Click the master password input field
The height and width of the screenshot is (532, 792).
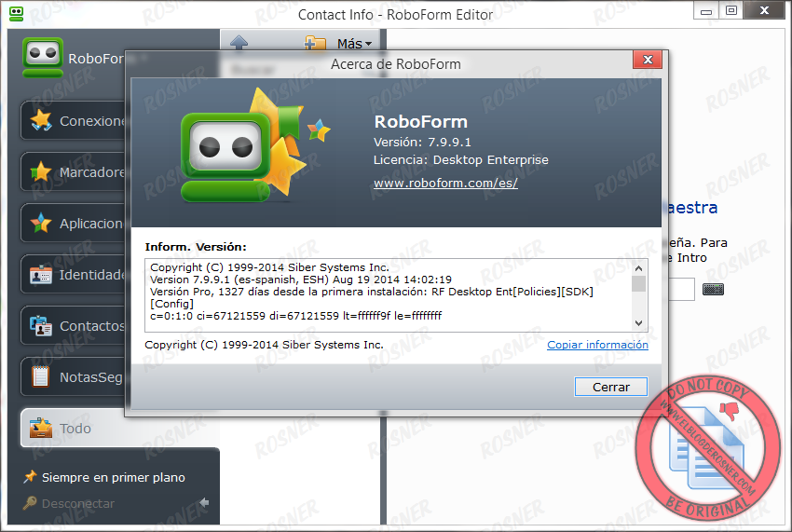(x=681, y=290)
